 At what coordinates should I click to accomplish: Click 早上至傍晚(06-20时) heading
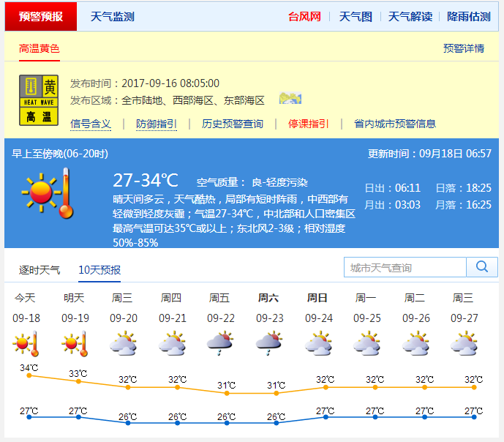point(60,154)
